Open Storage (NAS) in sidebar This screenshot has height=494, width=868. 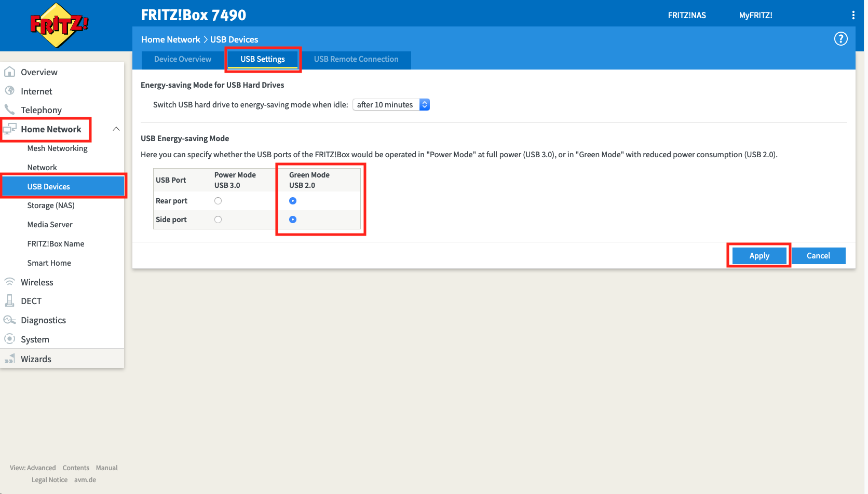click(51, 205)
